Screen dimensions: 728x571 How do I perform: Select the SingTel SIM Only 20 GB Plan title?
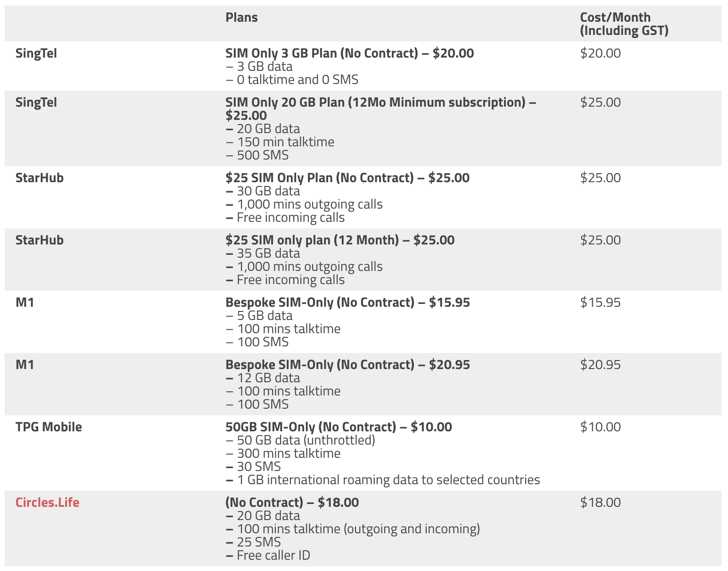tap(381, 109)
